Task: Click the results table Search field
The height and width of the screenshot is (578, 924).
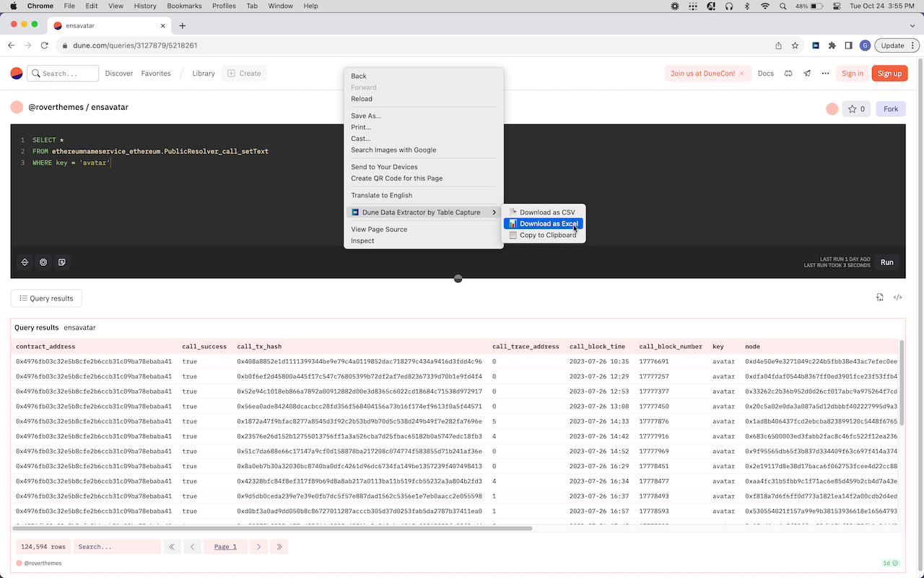Action: pos(117,547)
